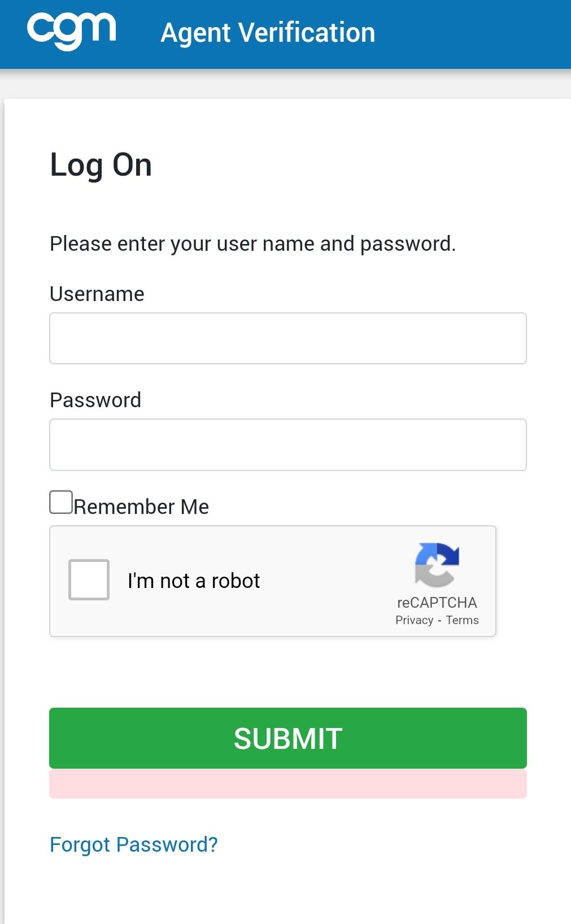Open the Forgot Password page
The width and height of the screenshot is (571, 924).
[133, 844]
